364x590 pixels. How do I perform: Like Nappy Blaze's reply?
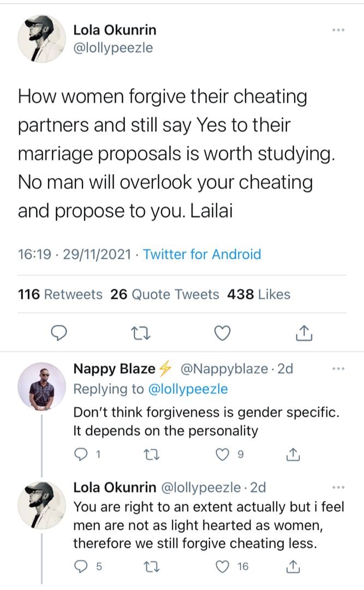coord(222,454)
